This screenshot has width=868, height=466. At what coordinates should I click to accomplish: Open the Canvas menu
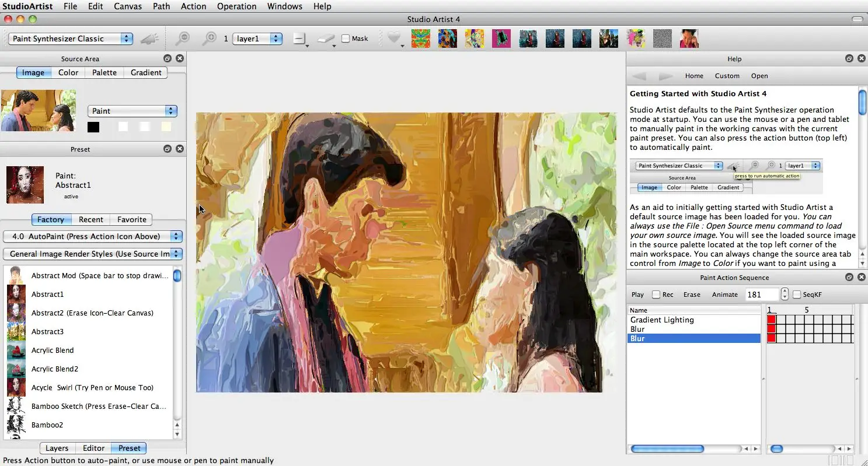pos(127,6)
